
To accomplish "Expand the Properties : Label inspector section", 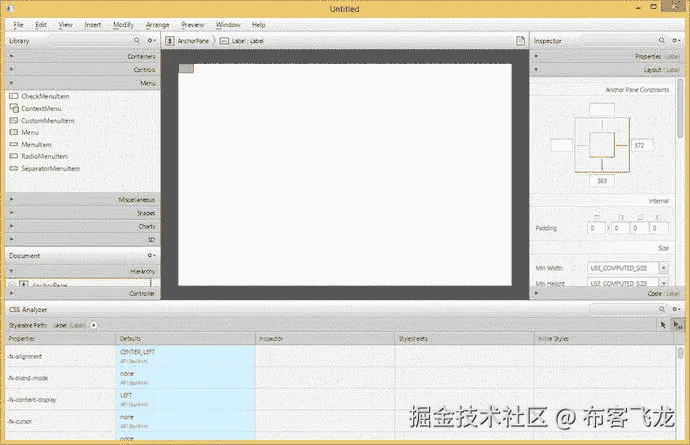I will (607, 56).
